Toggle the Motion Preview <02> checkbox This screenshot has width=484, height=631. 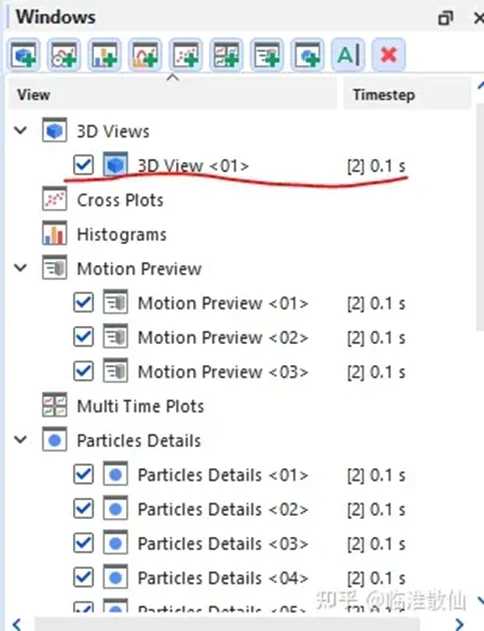click(84, 337)
